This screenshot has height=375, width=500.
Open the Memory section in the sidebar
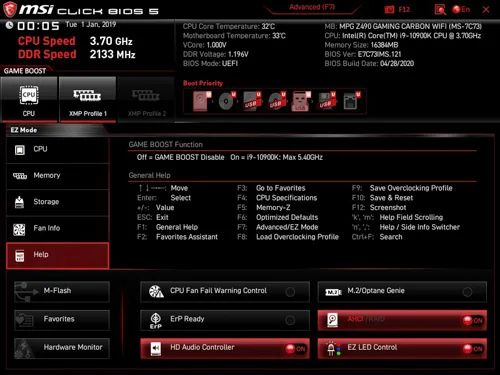tap(57, 176)
